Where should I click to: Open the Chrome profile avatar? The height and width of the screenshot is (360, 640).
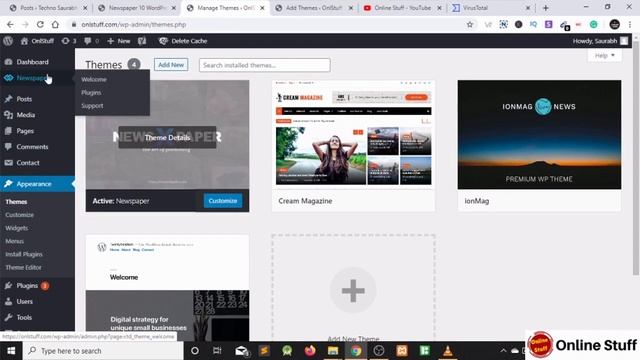click(615, 24)
